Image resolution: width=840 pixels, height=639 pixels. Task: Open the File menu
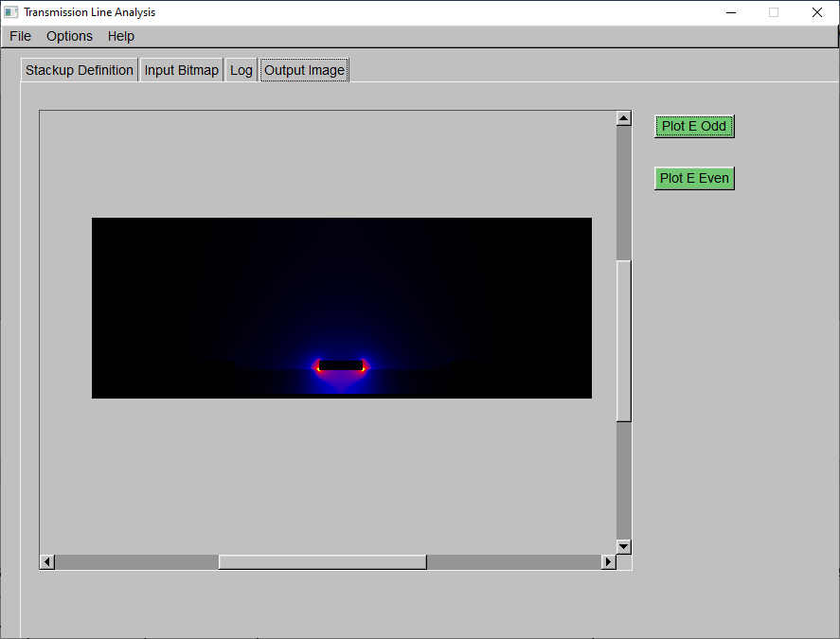coord(20,36)
